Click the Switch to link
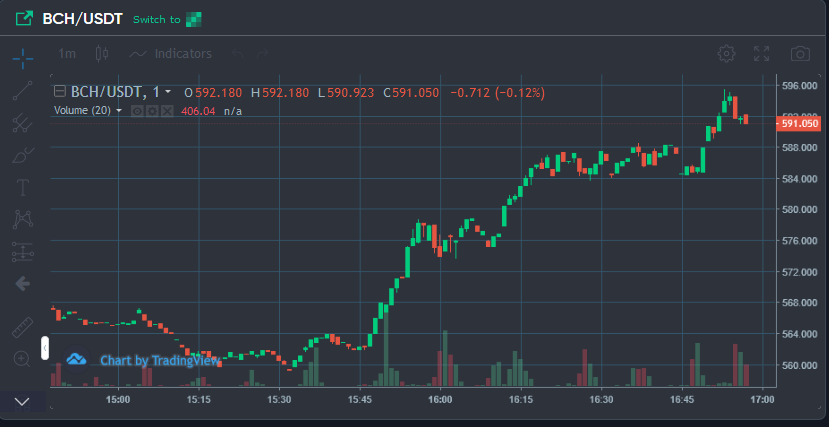 [x=156, y=20]
